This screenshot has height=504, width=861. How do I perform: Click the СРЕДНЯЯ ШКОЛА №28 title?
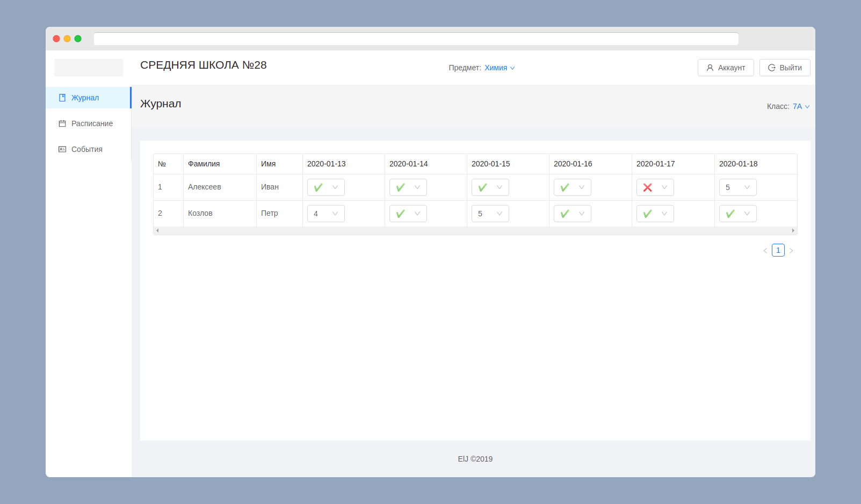pos(204,65)
